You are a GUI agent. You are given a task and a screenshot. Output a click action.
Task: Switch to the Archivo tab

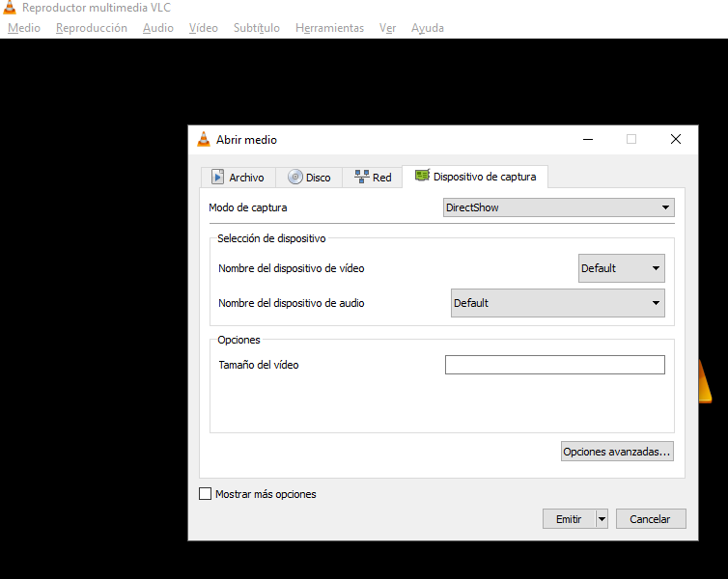pos(238,178)
